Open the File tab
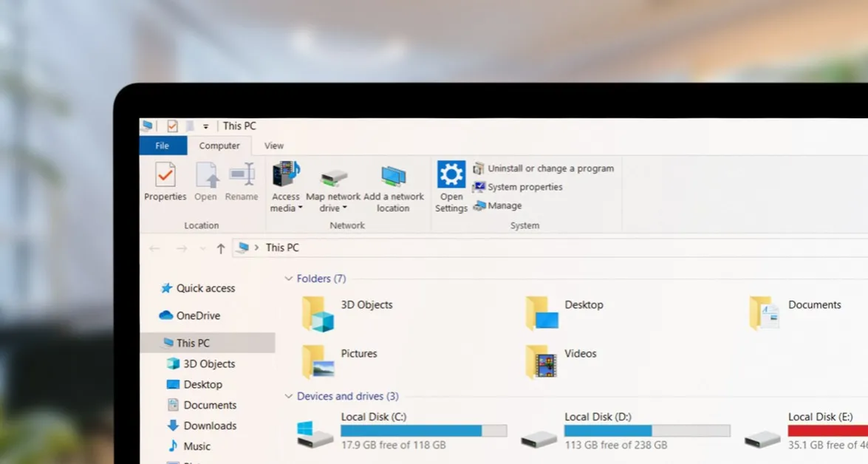Image resolution: width=868 pixels, height=464 pixels. [163, 146]
